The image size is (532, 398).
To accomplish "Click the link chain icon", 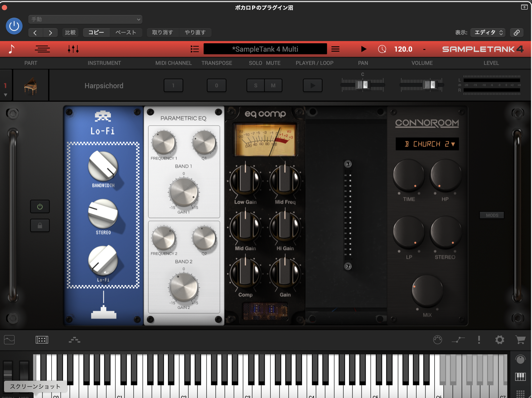I will tap(517, 33).
